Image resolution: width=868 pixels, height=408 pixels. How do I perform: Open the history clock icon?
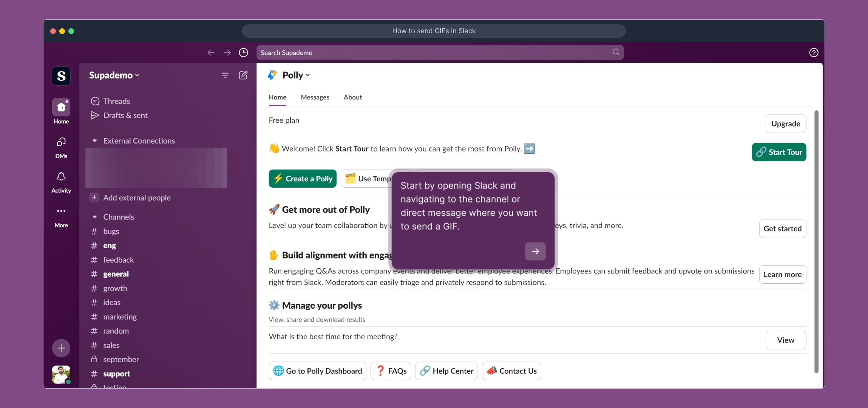pyautogui.click(x=244, y=53)
